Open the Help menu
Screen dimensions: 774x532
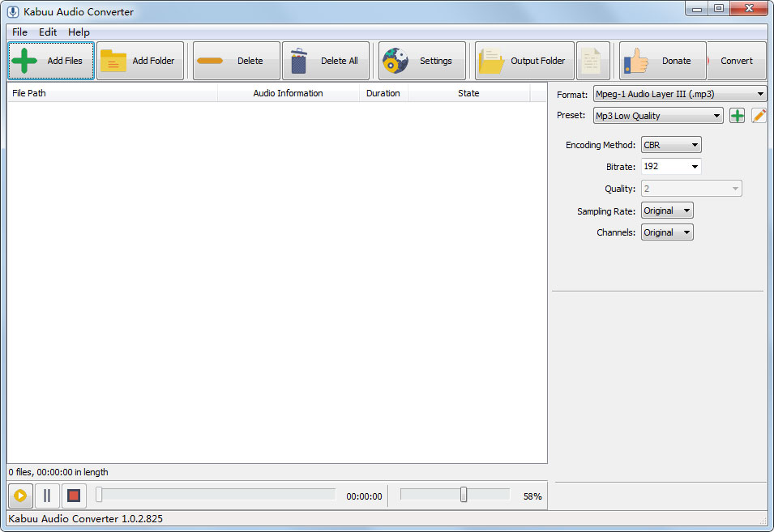[79, 32]
